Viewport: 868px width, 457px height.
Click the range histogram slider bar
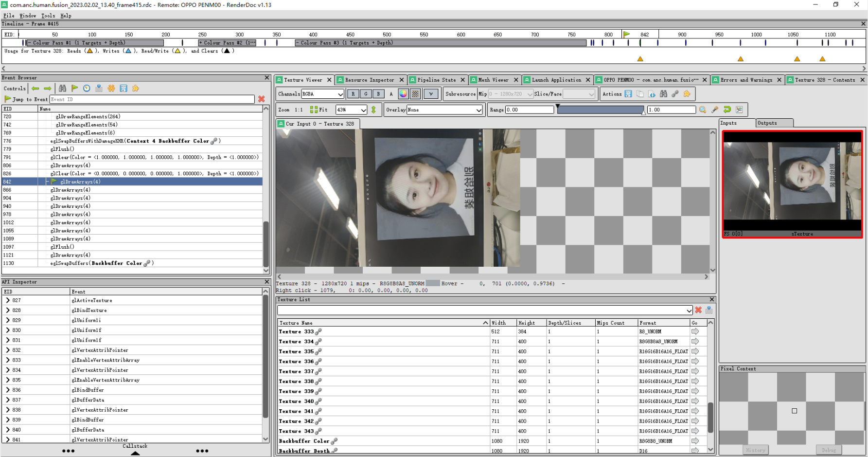pos(601,110)
